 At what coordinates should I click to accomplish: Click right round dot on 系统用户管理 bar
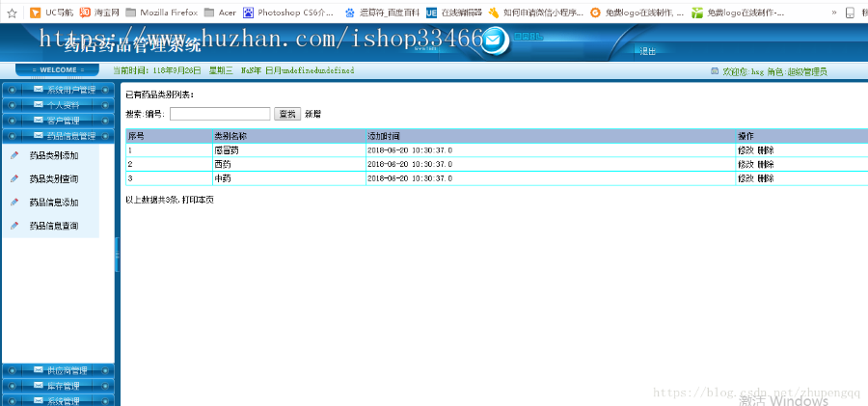click(104, 90)
